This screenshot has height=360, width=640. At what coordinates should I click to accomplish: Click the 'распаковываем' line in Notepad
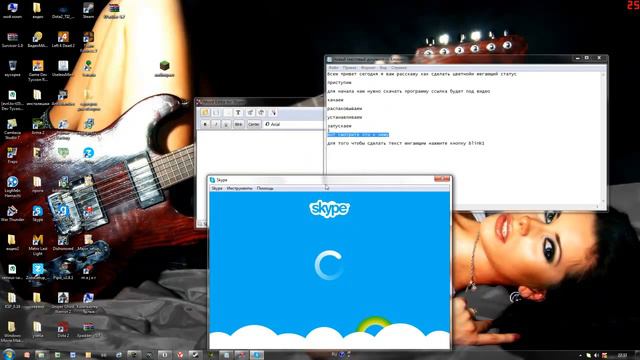pyautogui.click(x=344, y=109)
